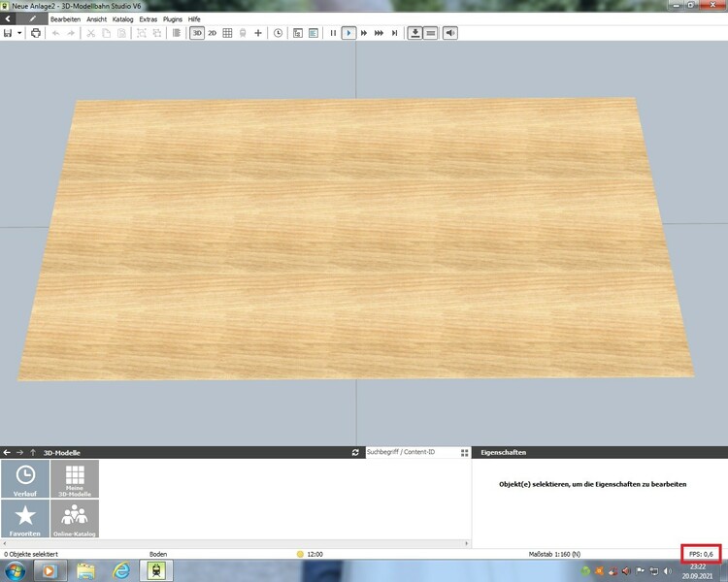
Task: Expand the save options dropdown arrow
Action: click(19, 33)
